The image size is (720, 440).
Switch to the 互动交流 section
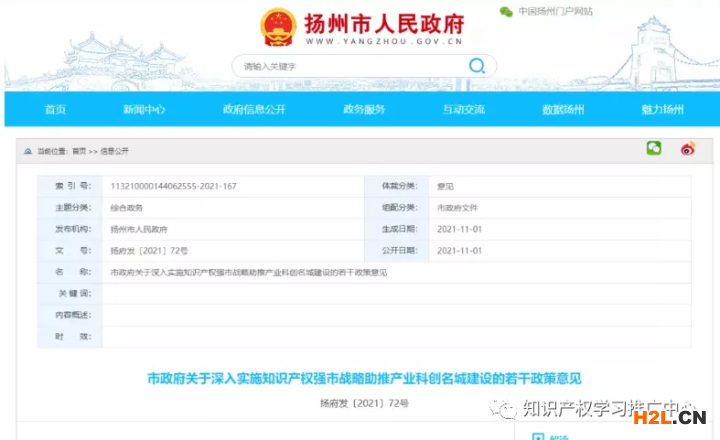[x=464, y=109]
